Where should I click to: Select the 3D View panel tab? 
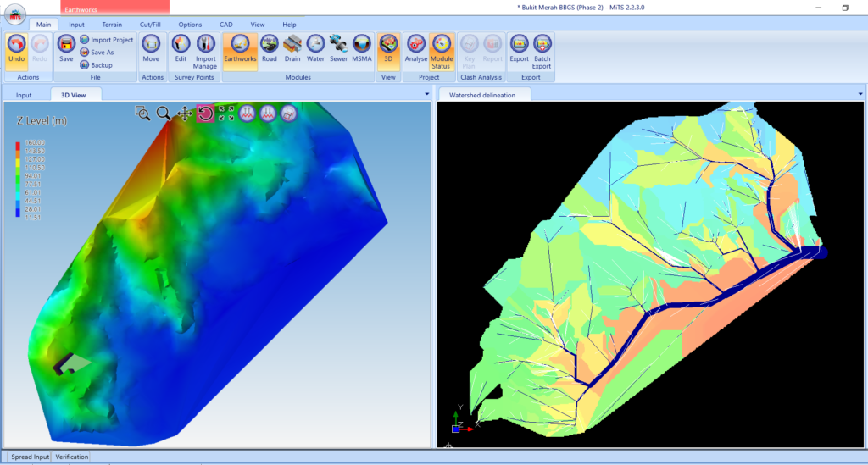[73, 95]
